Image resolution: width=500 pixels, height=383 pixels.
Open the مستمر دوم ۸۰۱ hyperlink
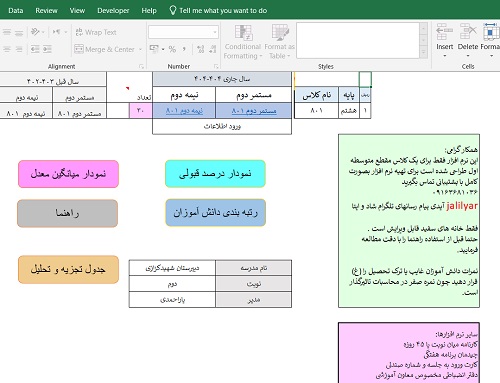(254, 111)
